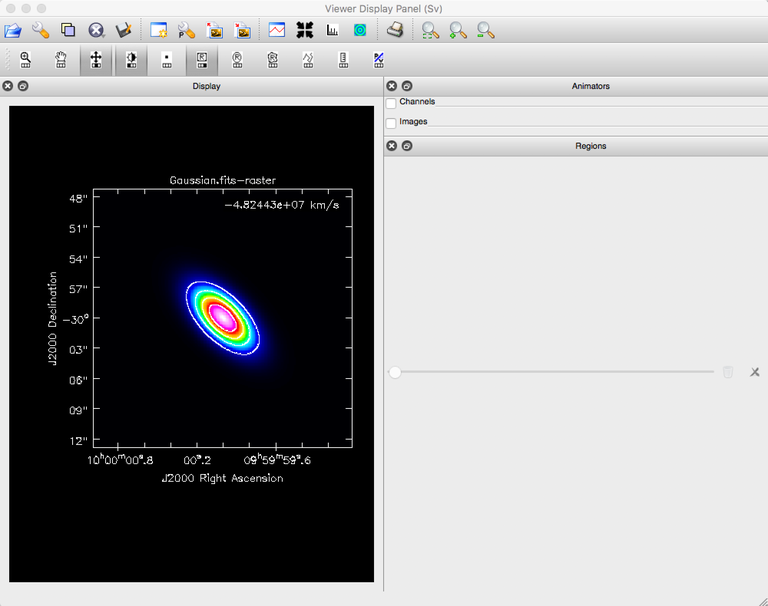The image size is (768, 606).
Task: Select the point marker tool
Action: [x=167, y=60]
